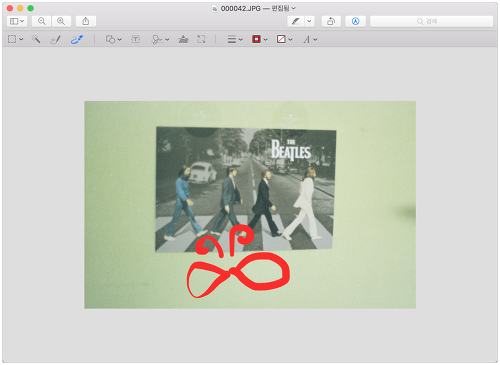Select the blue Draw tool
This screenshot has width=500, height=365.
point(77,39)
